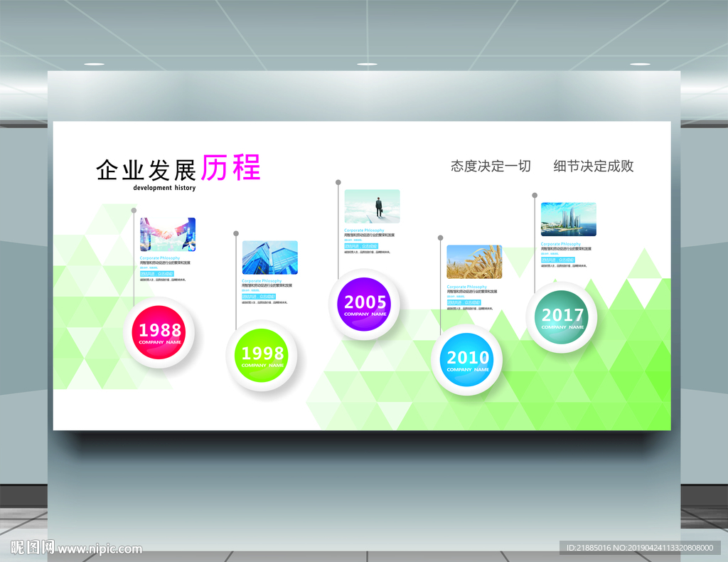
Task: Click the purple 2005 year circle
Action: pyautogui.click(x=365, y=304)
